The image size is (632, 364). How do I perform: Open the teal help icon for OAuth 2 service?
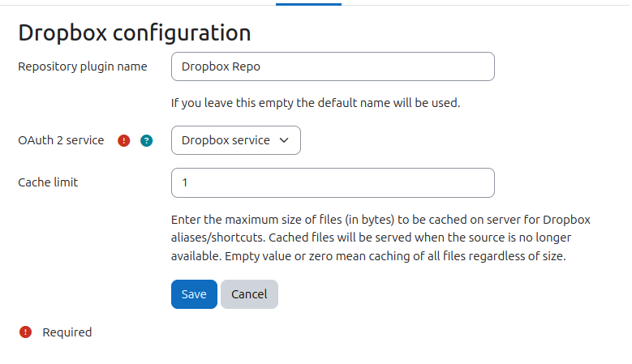(146, 140)
